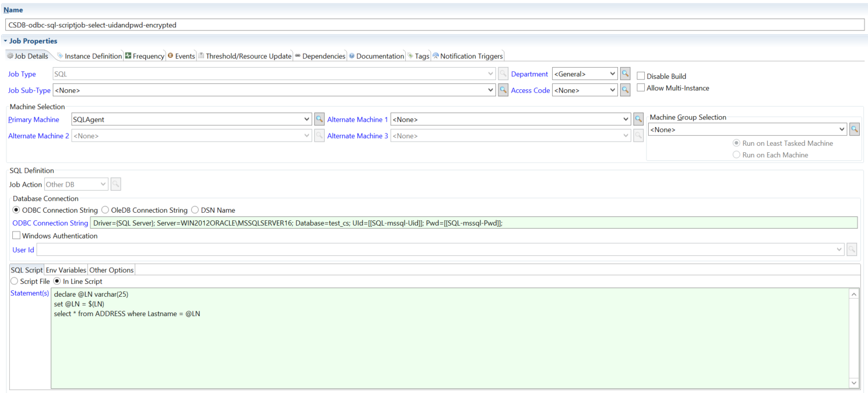Switch to the Documentation tab

pyautogui.click(x=377, y=56)
